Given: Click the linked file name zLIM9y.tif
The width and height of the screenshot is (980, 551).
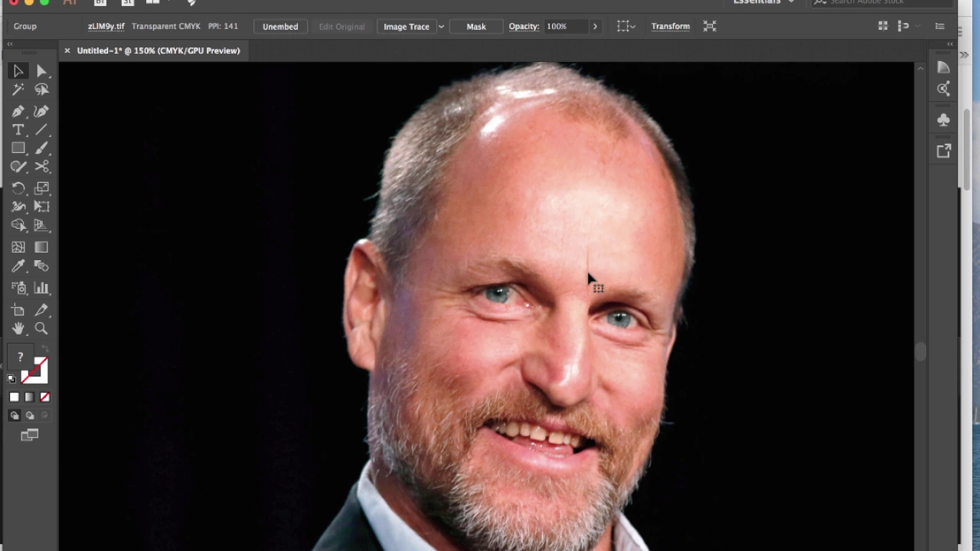Looking at the screenshot, I should (106, 26).
